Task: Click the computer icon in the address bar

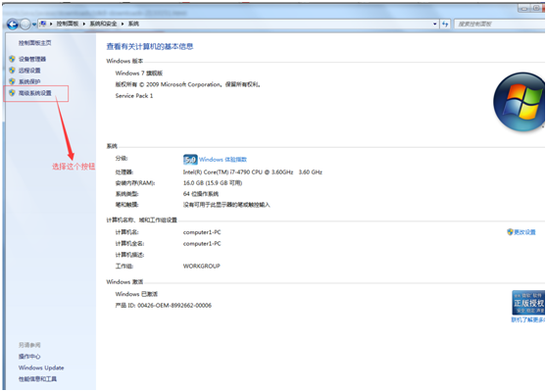Action: click(43, 24)
